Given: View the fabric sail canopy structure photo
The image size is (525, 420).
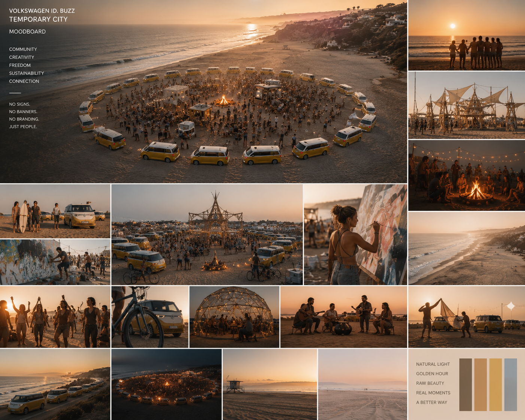Looking at the screenshot, I should point(467,105).
